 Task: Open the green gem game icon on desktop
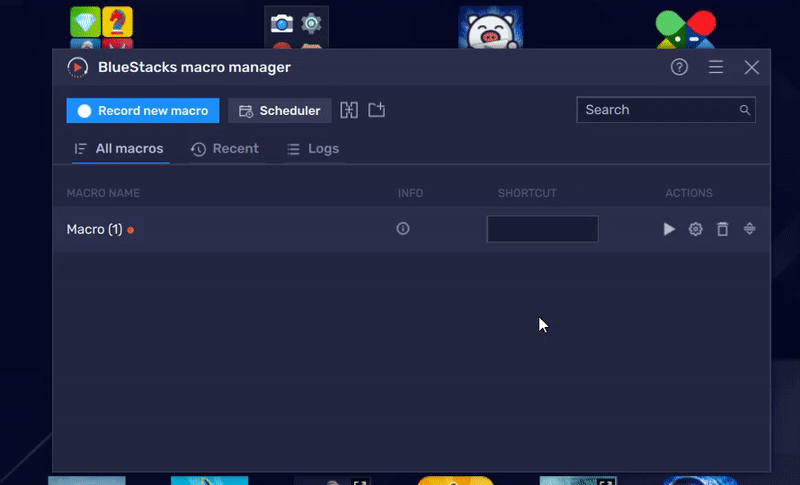point(85,21)
